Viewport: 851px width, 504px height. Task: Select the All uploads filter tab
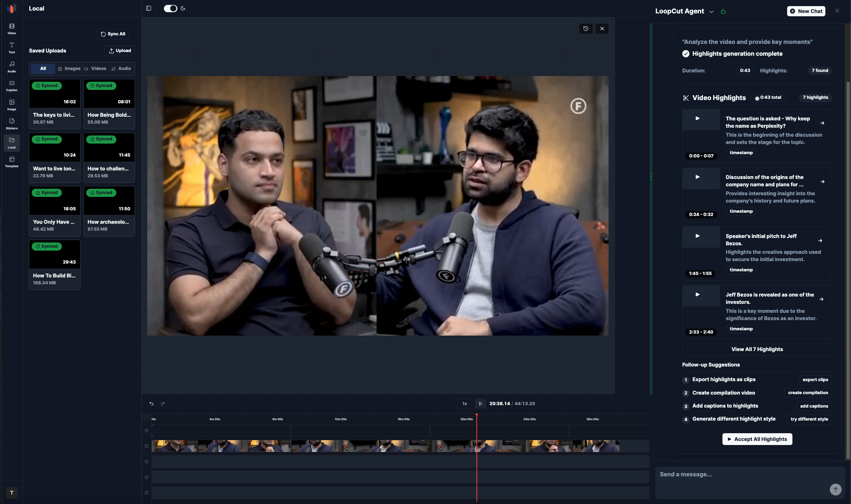coord(43,68)
